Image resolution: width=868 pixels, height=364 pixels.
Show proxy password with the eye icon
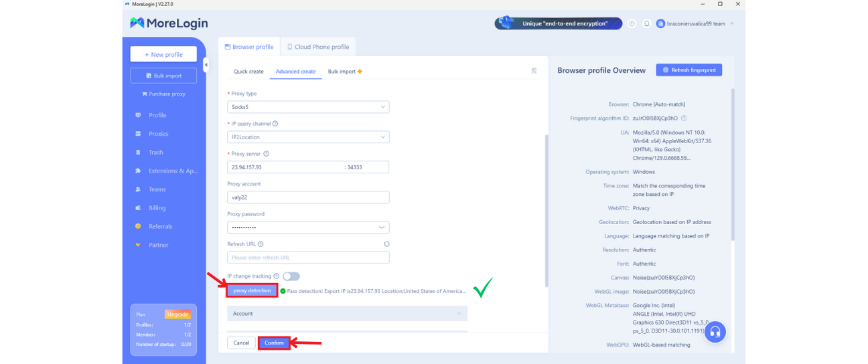click(382, 227)
